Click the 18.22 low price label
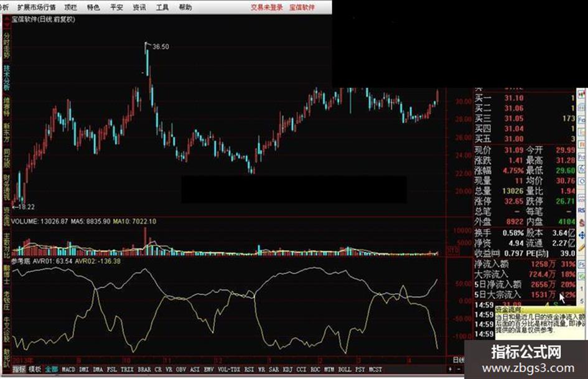Image resolution: width=588 pixels, height=379 pixels. (x=26, y=207)
